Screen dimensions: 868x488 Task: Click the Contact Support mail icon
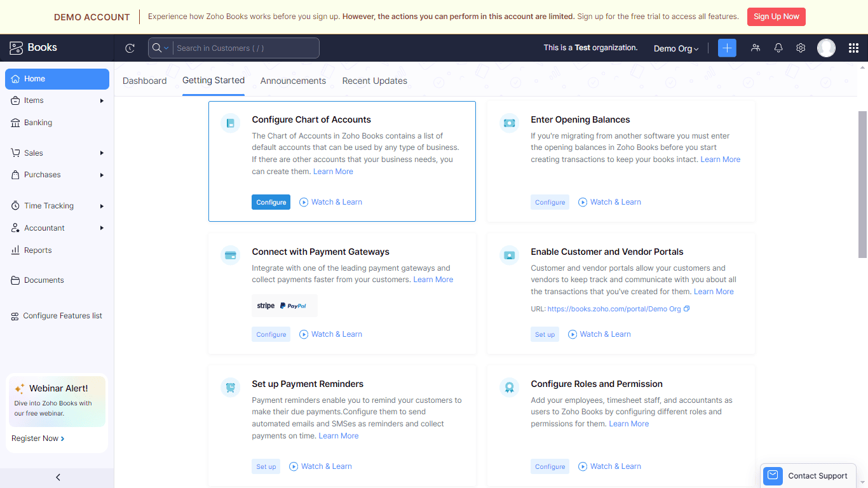coord(773,475)
